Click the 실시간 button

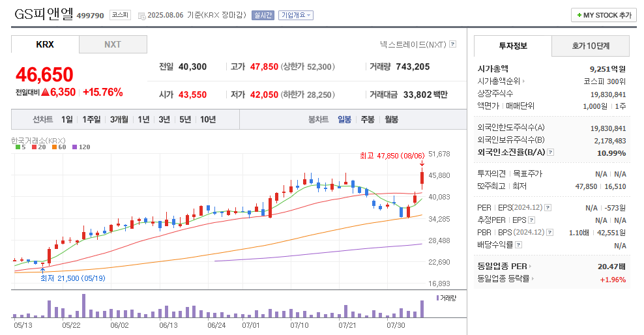(263, 15)
